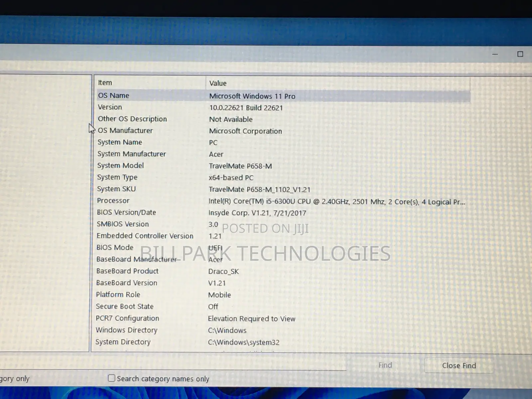532x399 pixels.
Task: Click the value Insyde Corp. V1.21, 7/21/2017
Action: [257, 213]
